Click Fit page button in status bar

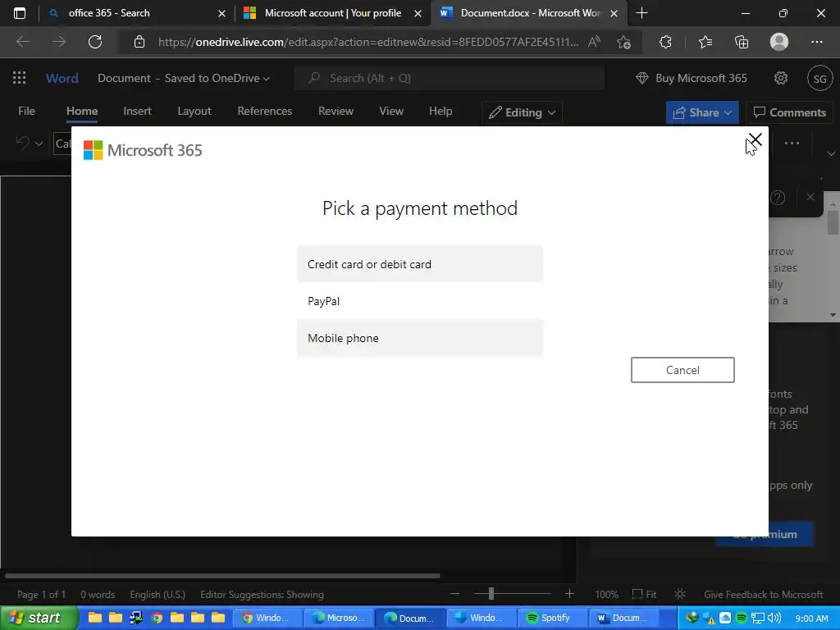pos(644,595)
